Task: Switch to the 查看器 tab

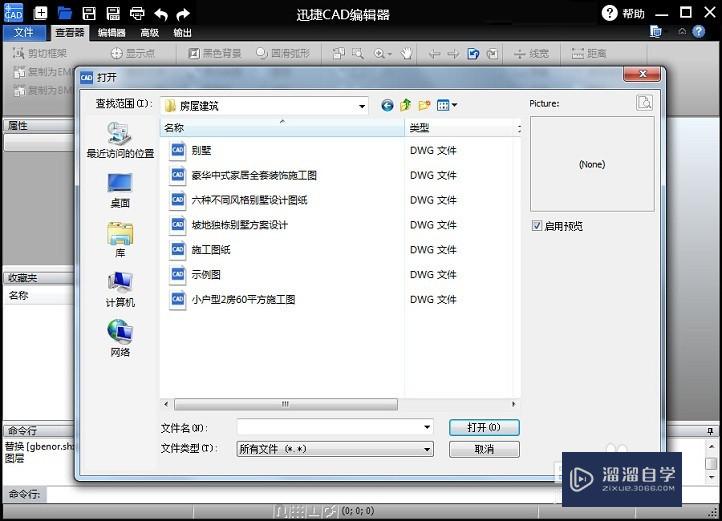Action: tap(70, 32)
